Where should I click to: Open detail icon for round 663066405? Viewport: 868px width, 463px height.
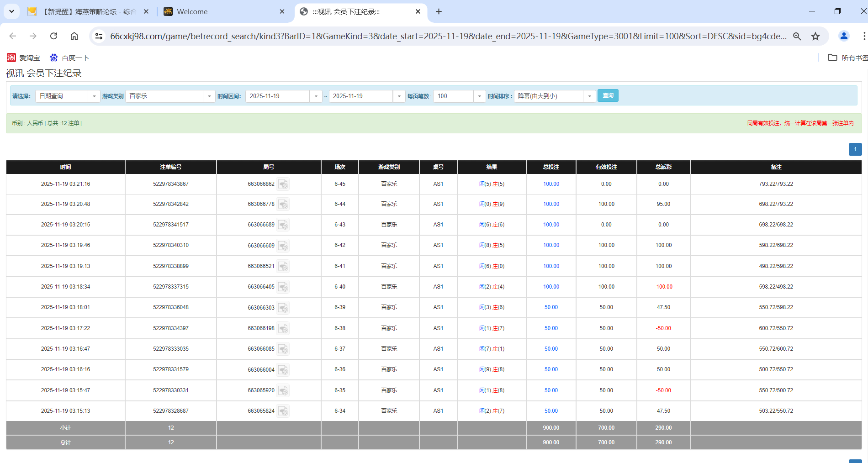283,287
